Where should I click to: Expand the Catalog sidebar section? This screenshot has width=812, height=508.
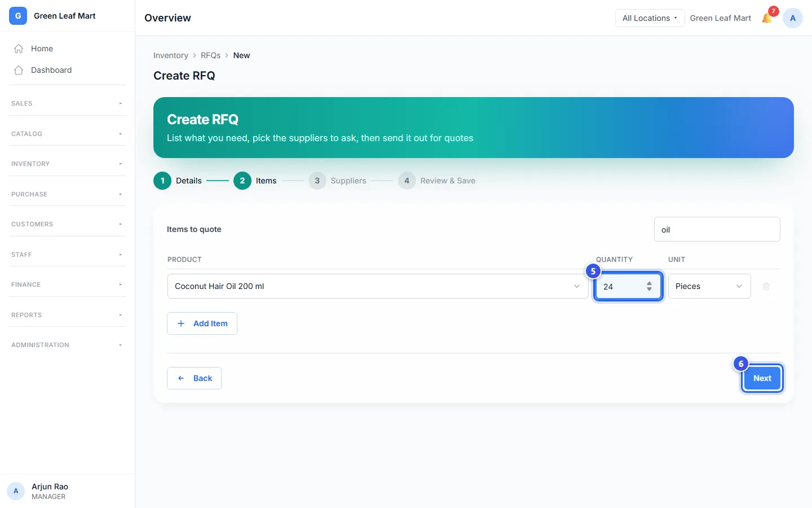(67, 134)
